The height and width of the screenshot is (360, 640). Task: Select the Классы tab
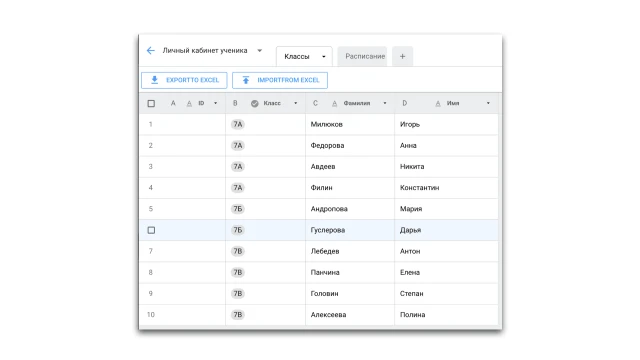297,57
